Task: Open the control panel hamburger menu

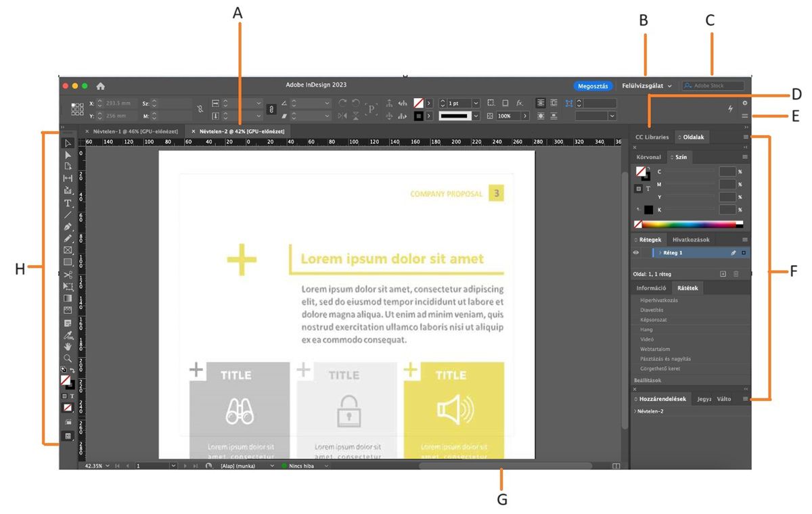Action: pyautogui.click(x=744, y=116)
